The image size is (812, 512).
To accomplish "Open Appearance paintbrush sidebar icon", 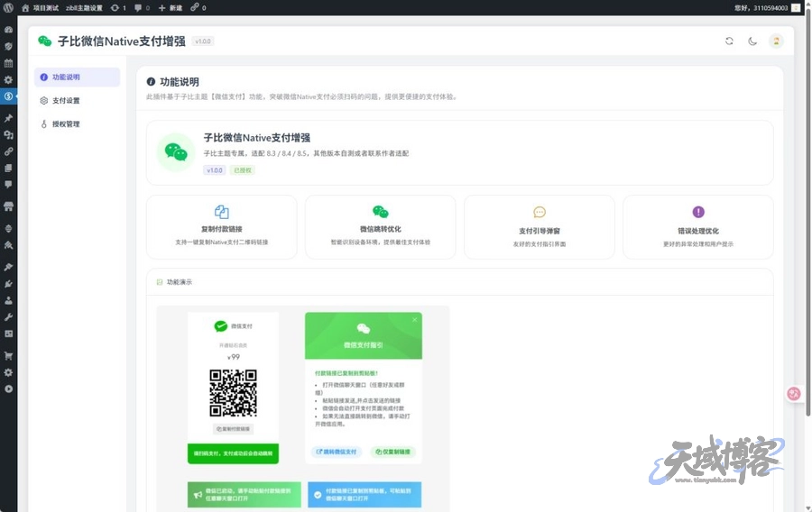I will click(x=8, y=267).
